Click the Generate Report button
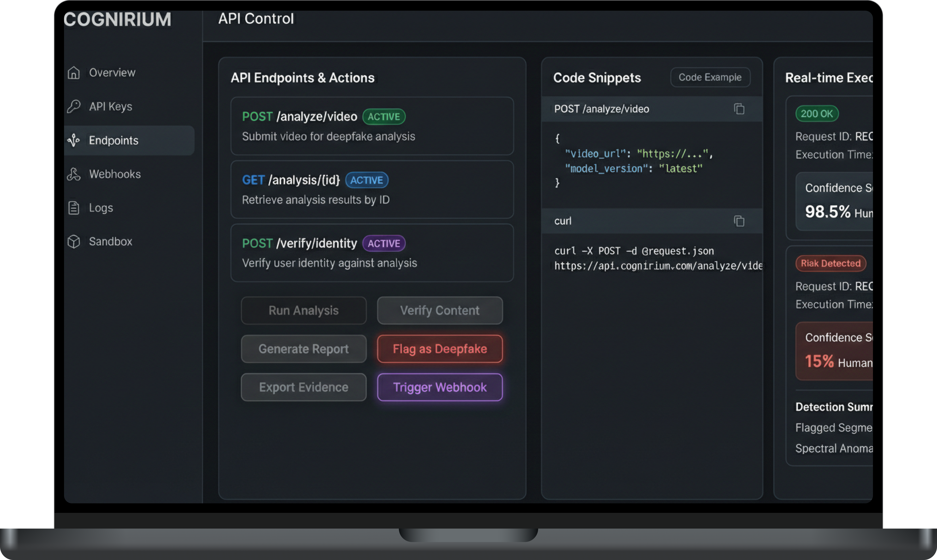The height and width of the screenshot is (560, 937). tap(304, 349)
